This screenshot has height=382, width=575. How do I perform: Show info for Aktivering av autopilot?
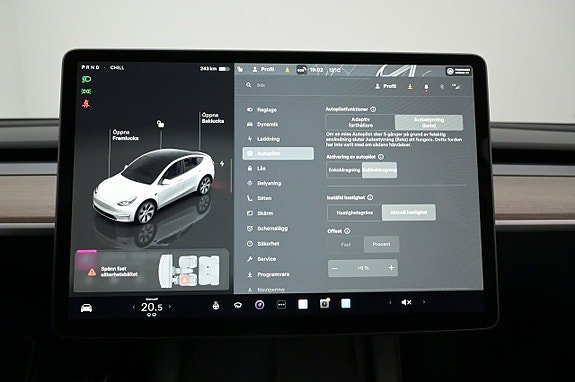coord(381,157)
